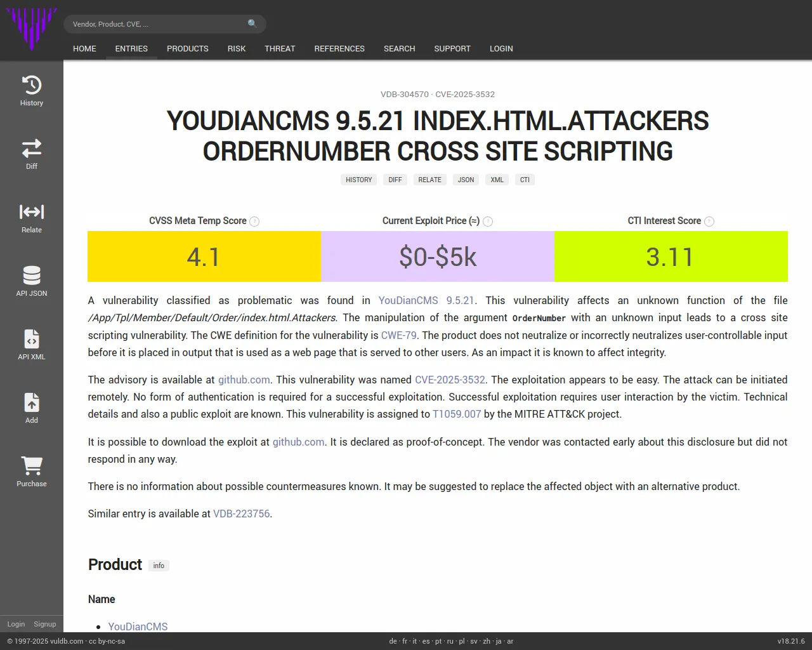Open the T1059.007 ATT&CK link

coord(457,414)
